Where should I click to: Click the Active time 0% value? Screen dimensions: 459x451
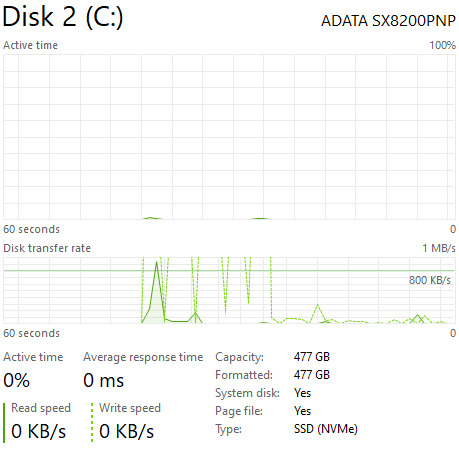coord(16,380)
